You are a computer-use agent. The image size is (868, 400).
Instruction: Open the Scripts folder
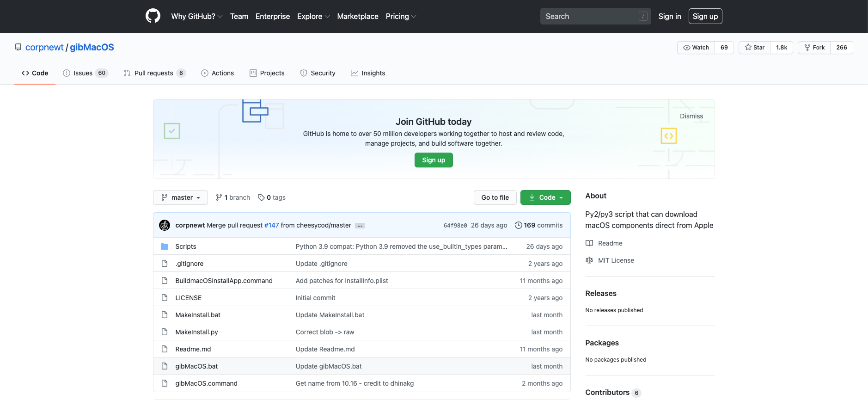pos(186,246)
